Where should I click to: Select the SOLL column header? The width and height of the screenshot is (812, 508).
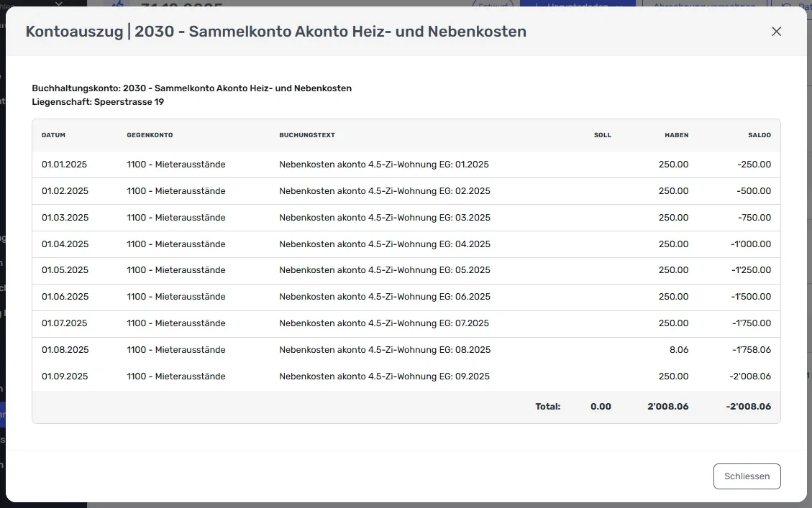pyautogui.click(x=602, y=135)
